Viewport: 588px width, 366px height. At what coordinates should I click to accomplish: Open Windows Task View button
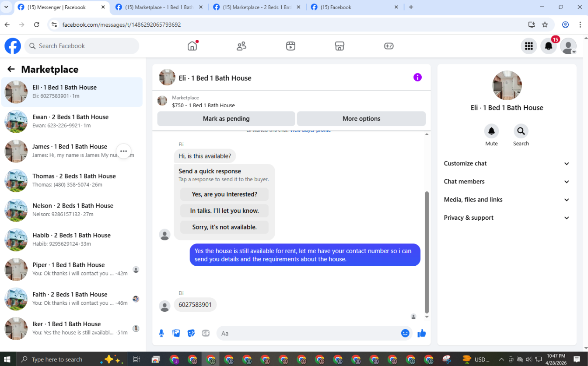coord(136,359)
